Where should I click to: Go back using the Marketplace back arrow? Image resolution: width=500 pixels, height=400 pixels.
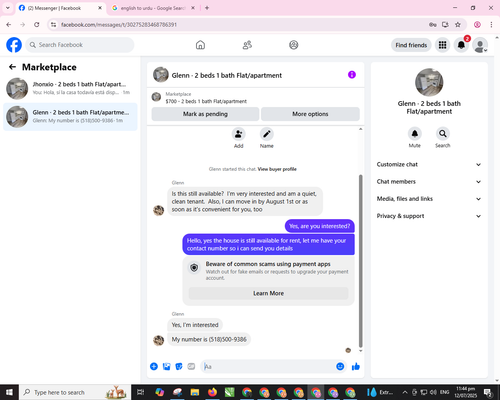click(12, 67)
